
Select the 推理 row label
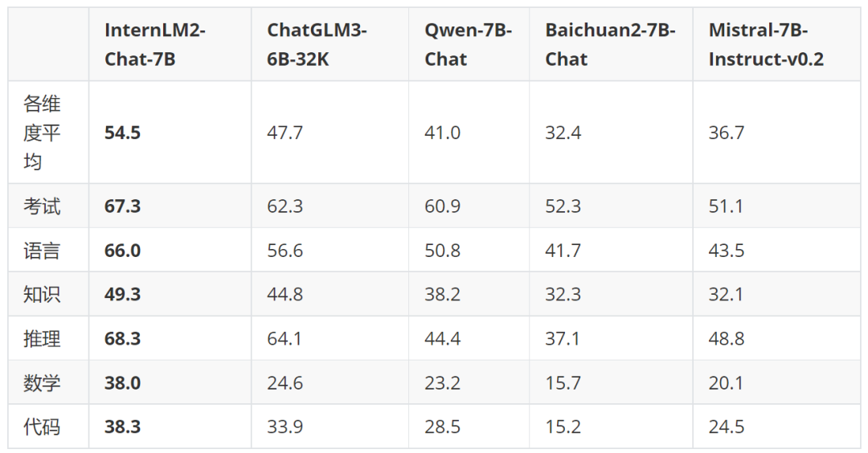coord(42,339)
